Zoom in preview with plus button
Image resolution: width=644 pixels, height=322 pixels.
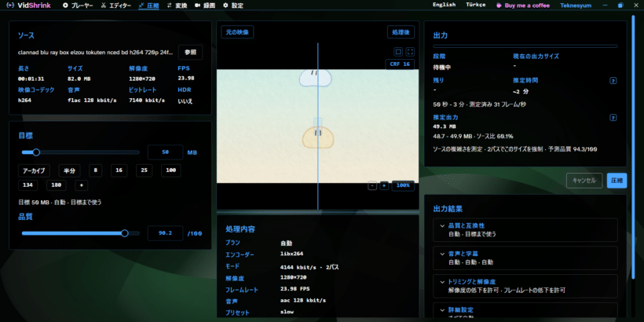[x=384, y=185]
